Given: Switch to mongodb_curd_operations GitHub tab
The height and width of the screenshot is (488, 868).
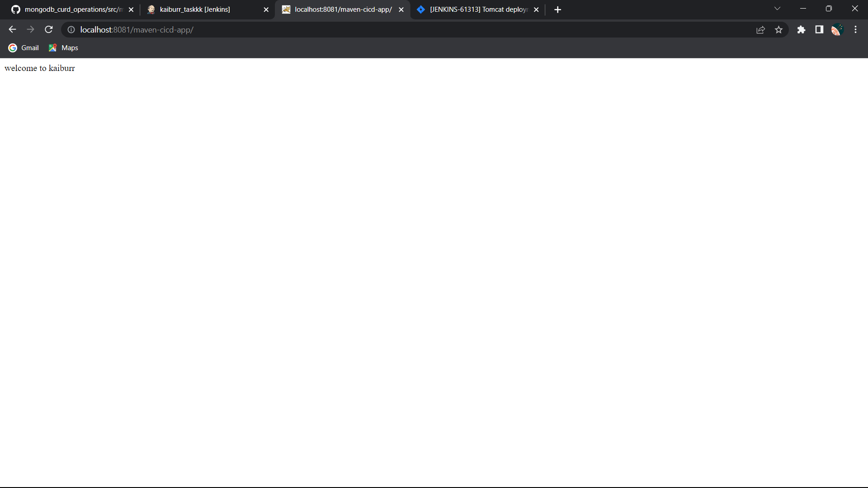Looking at the screenshot, I should click(72, 9).
